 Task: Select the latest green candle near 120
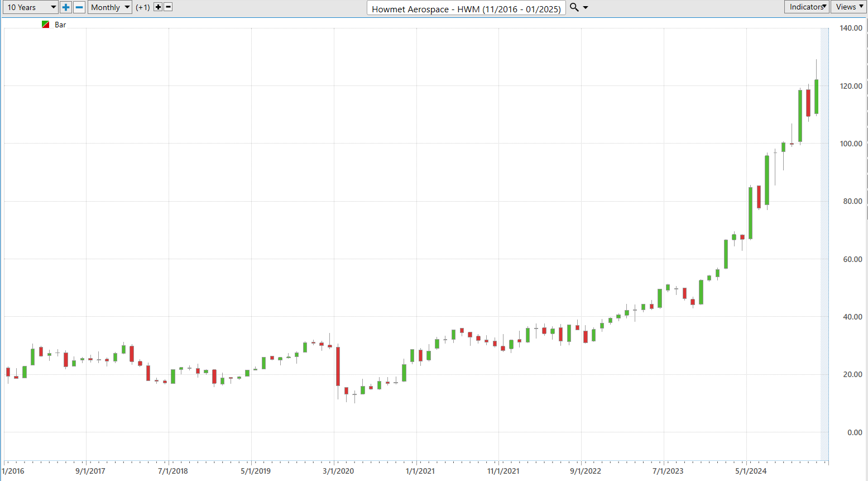[x=816, y=97]
